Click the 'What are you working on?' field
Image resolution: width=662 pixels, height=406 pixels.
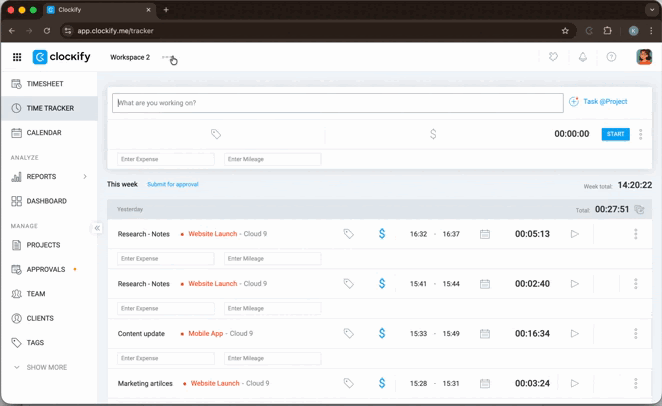338,102
